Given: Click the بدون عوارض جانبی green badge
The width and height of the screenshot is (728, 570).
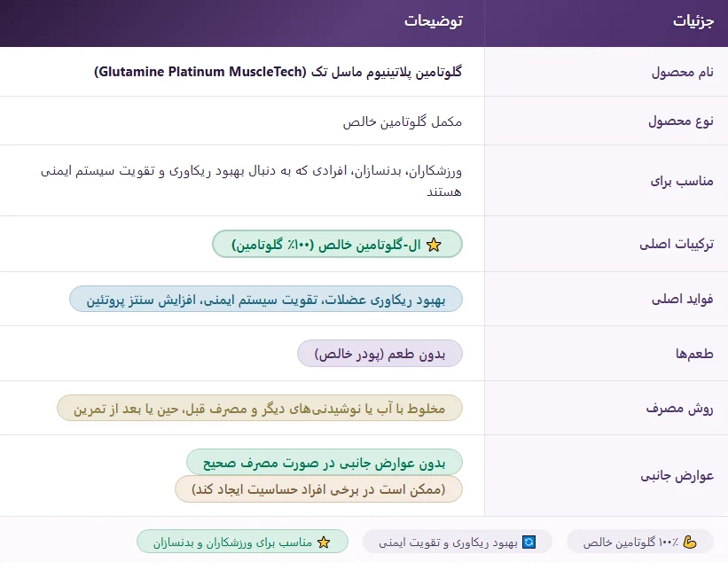Looking at the screenshot, I should coord(325,463).
